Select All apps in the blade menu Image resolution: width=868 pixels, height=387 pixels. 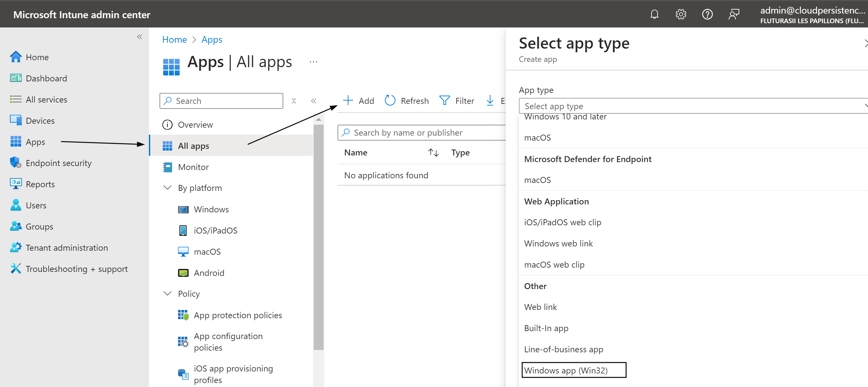tap(231, 146)
